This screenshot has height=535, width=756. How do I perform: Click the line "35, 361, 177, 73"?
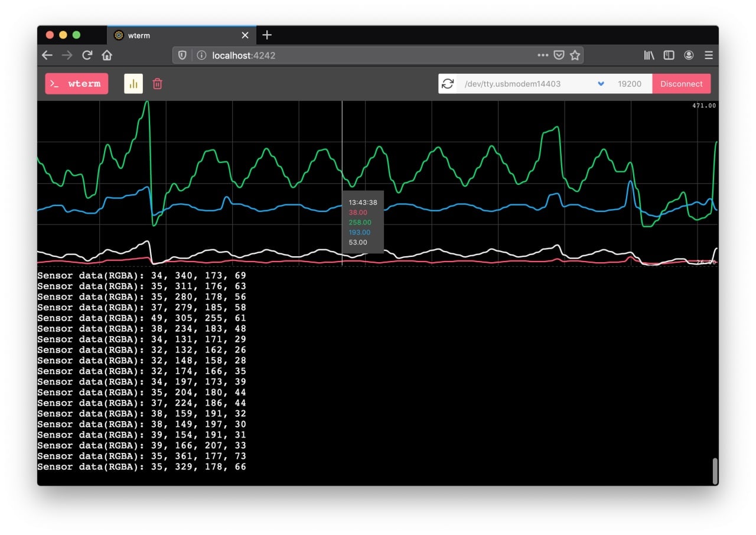[142, 456]
